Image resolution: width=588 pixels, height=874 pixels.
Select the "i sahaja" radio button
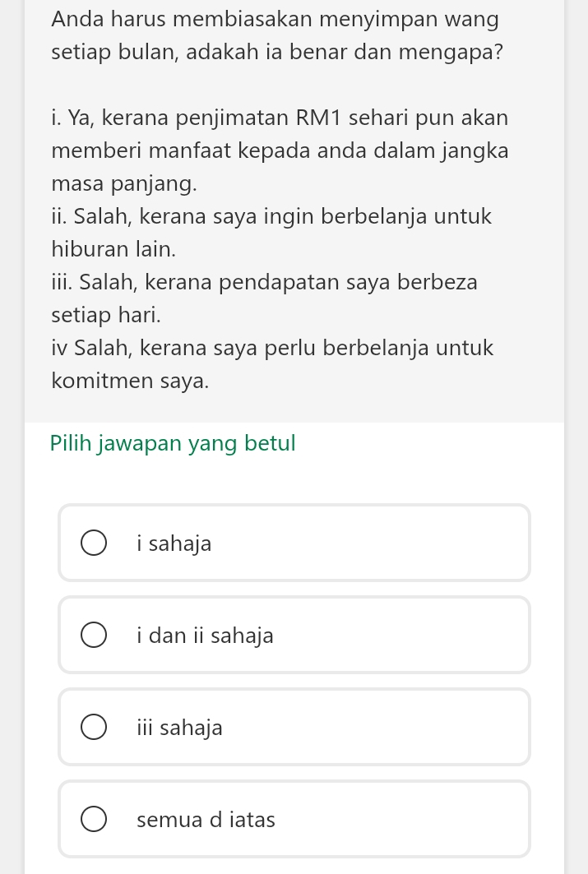point(94,543)
